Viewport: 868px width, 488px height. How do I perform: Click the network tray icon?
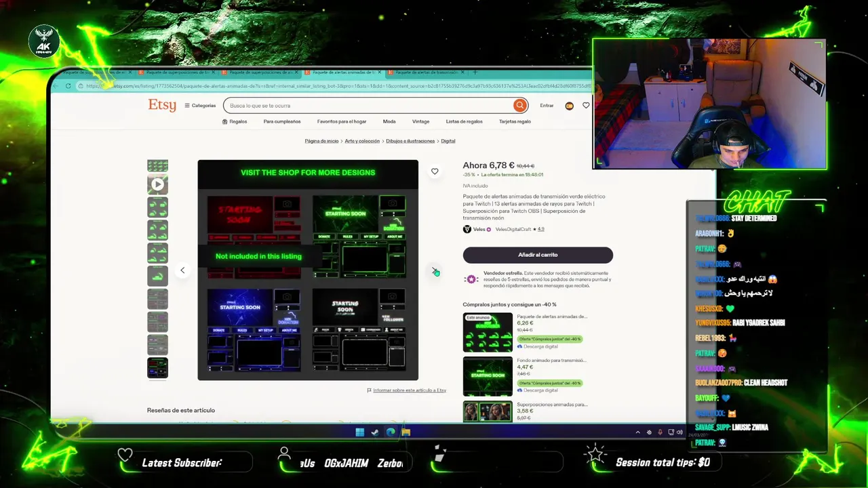click(x=671, y=432)
